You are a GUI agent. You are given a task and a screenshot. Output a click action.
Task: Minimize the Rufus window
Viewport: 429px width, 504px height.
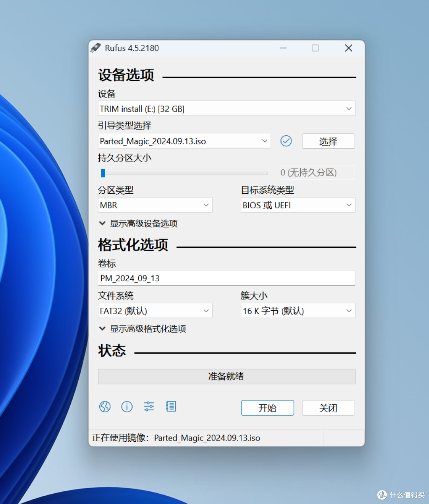[x=283, y=48]
